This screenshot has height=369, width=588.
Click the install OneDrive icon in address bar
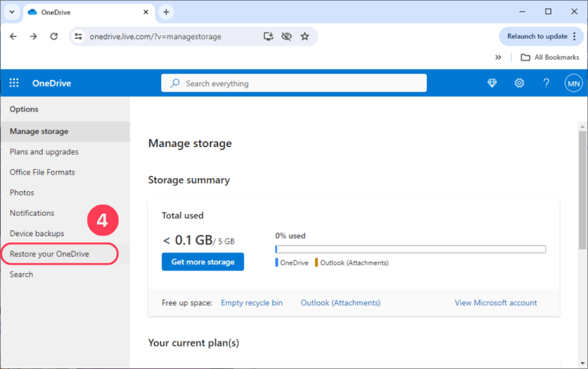[x=268, y=36]
